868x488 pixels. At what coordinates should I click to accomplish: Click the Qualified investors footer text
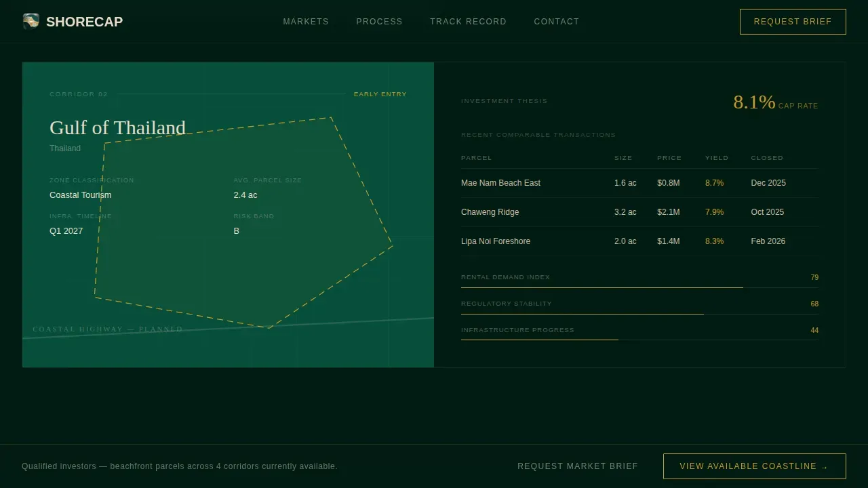(x=180, y=466)
